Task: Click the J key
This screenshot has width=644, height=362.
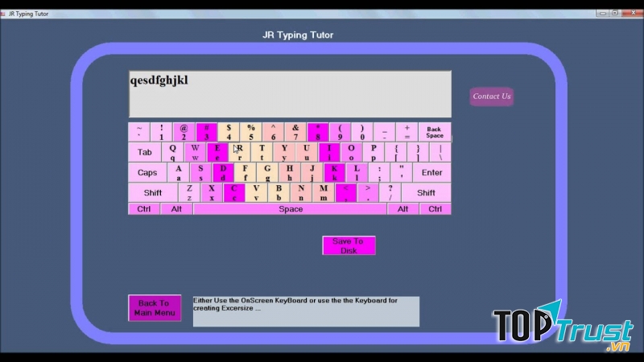Action: [x=312, y=173]
